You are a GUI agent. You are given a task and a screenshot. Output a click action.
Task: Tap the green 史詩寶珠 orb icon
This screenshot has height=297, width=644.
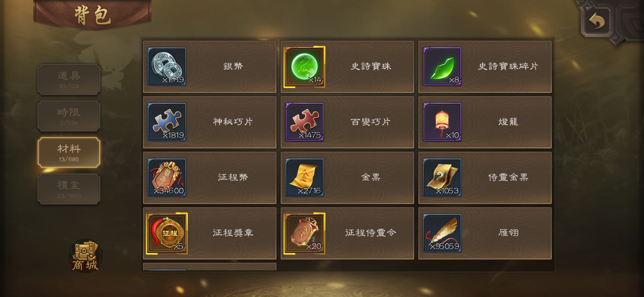coord(304,67)
